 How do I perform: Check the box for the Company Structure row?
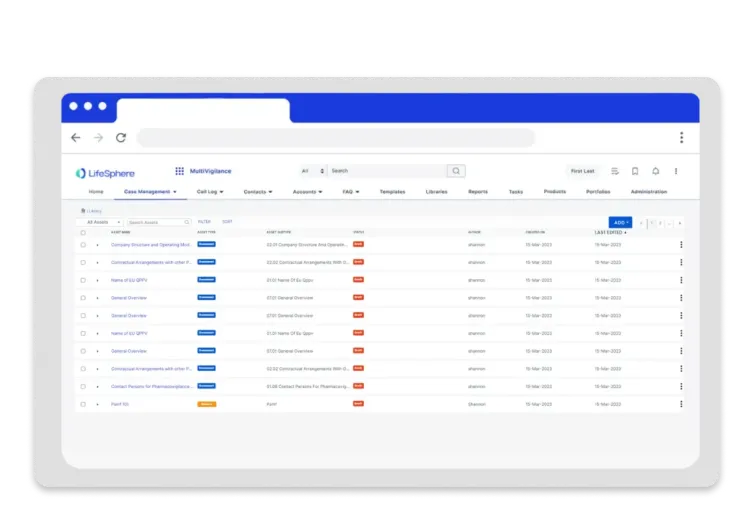click(83, 245)
